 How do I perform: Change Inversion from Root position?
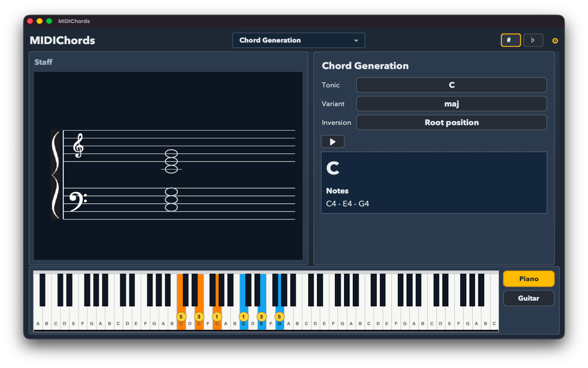pos(451,122)
